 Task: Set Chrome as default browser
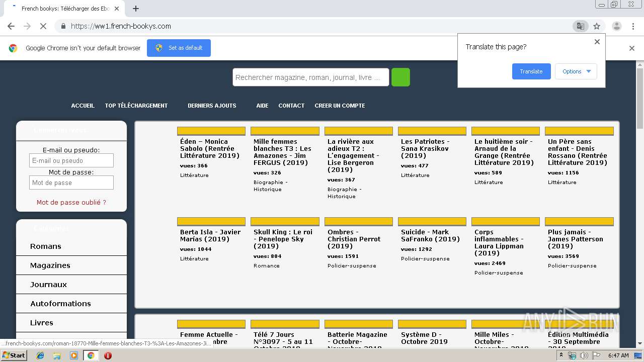[x=179, y=48]
